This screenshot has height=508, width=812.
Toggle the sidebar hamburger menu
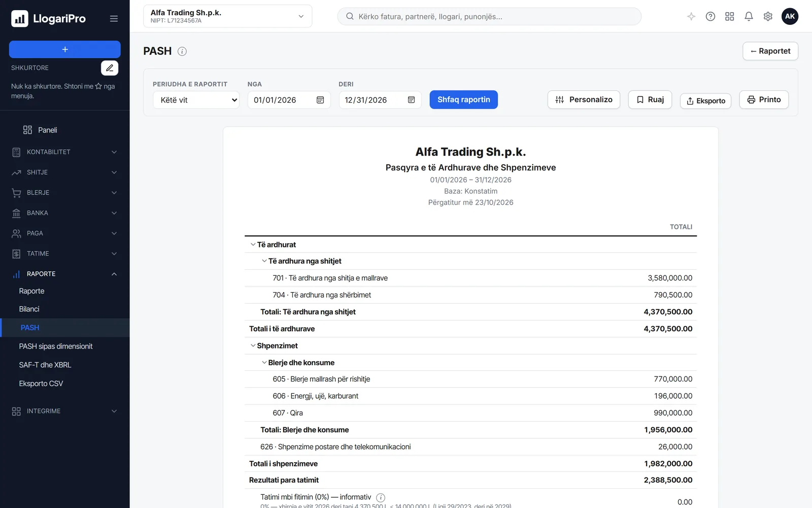click(x=114, y=19)
